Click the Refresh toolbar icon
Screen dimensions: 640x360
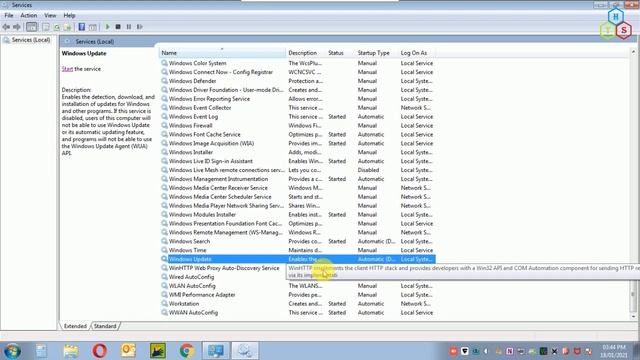pos(57,27)
